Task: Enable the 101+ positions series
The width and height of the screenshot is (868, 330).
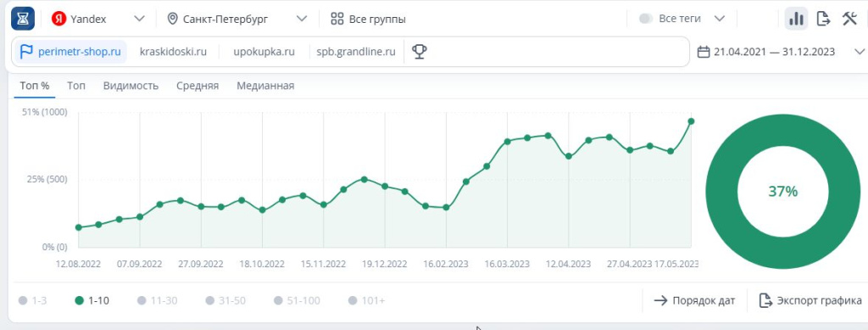Action: click(x=366, y=300)
